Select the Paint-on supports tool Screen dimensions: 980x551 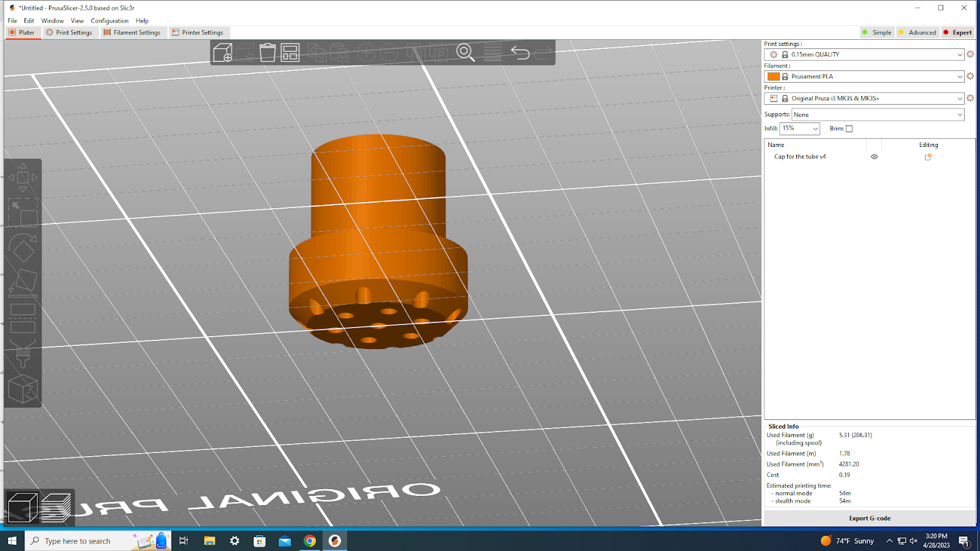click(23, 353)
